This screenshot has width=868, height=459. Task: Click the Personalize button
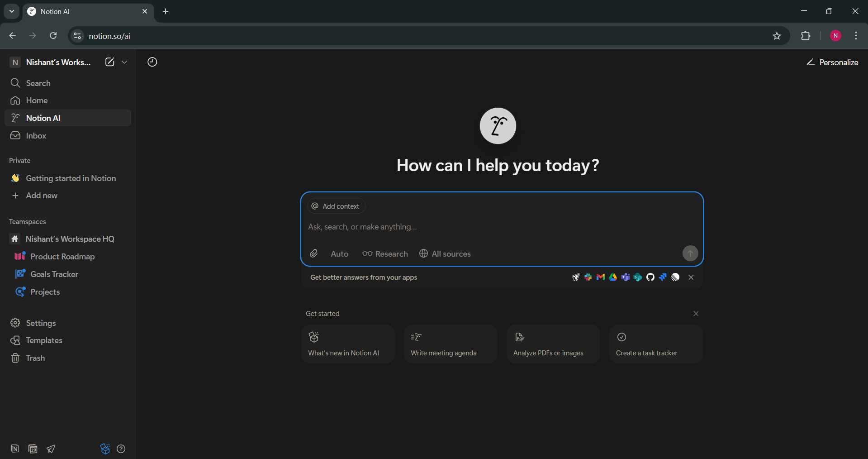(833, 62)
